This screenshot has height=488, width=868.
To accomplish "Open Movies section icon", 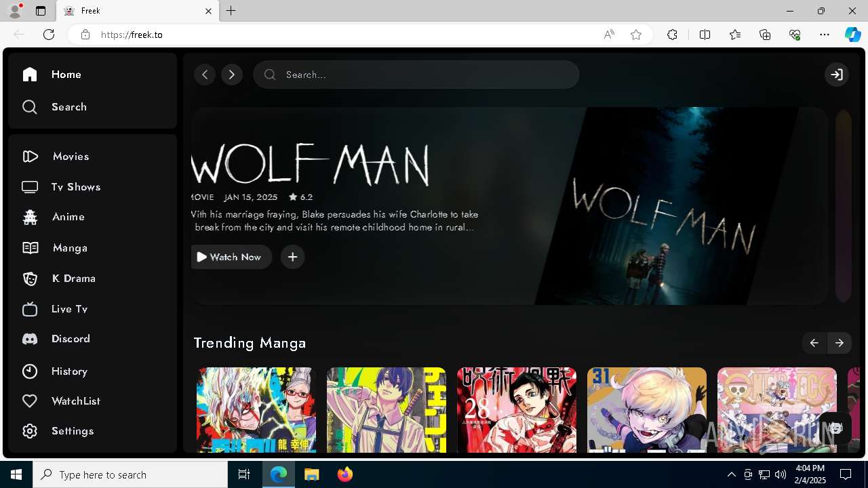I will coord(30,157).
